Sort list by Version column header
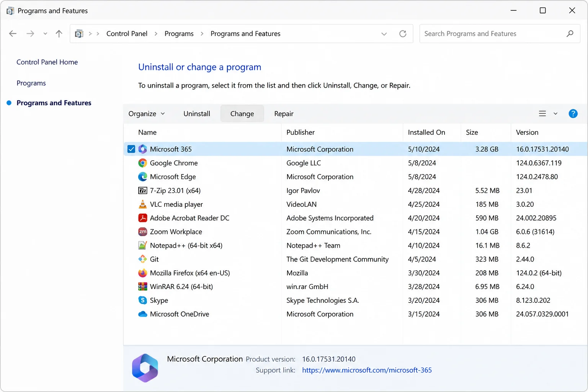 (527, 132)
